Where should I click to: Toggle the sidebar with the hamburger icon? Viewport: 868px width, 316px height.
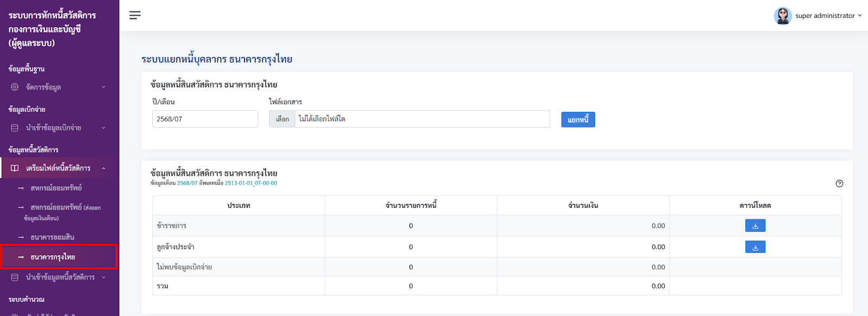[135, 15]
